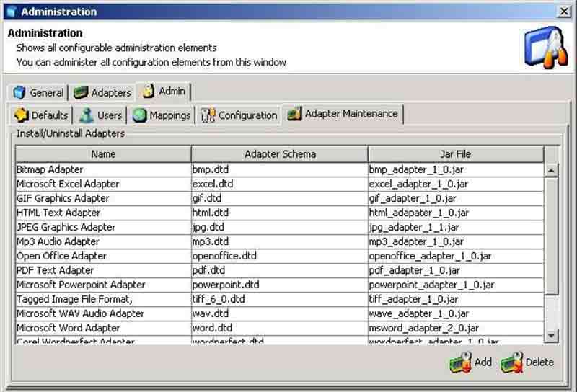Screen dimensions: 577x392
Task: Click the openoffice_adapter_1_0.jar cell
Action: (456, 256)
